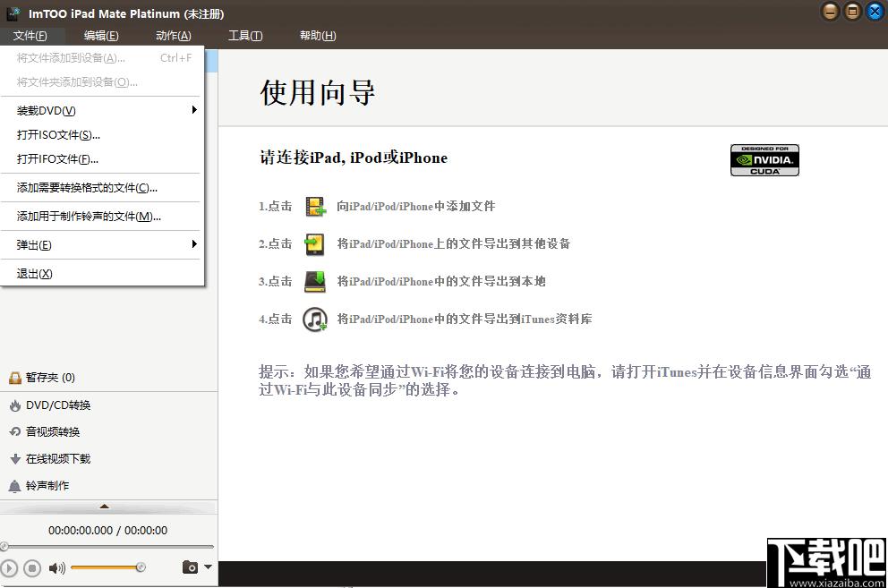Click text 将iPad/iPod/iPhone中的文件导出到iTunes资料库

tap(465, 320)
